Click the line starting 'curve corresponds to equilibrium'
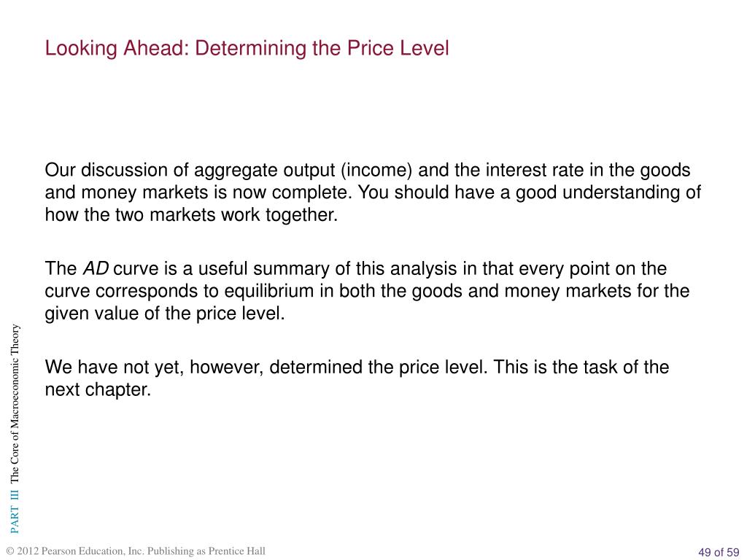 click(x=367, y=291)
